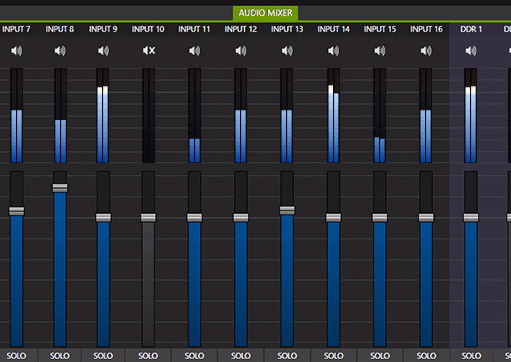Select the INPUT 14 channel label
The height and width of the screenshot is (362, 511).
click(333, 29)
